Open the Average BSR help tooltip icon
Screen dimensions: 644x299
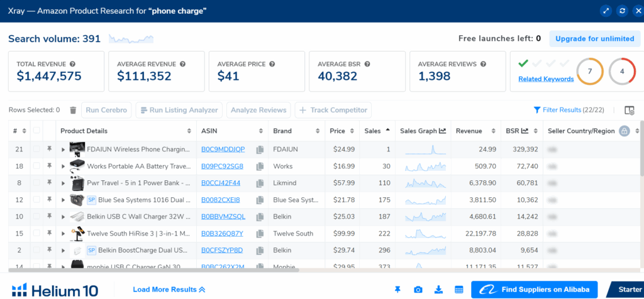(367, 64)
